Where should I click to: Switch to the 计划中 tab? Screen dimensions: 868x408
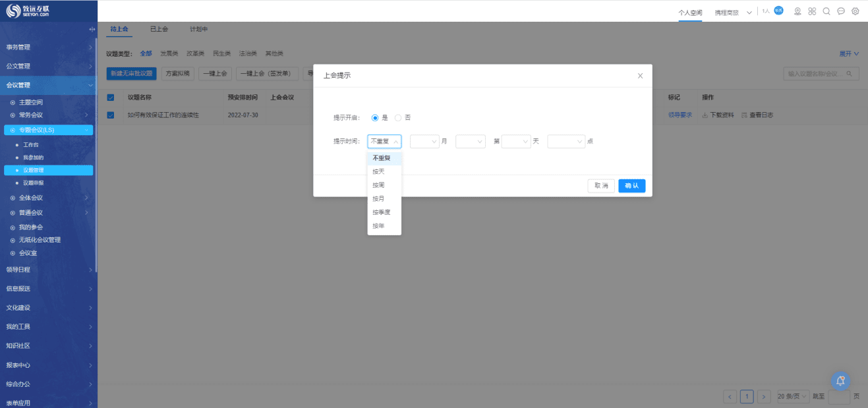[x=199, y=29]
